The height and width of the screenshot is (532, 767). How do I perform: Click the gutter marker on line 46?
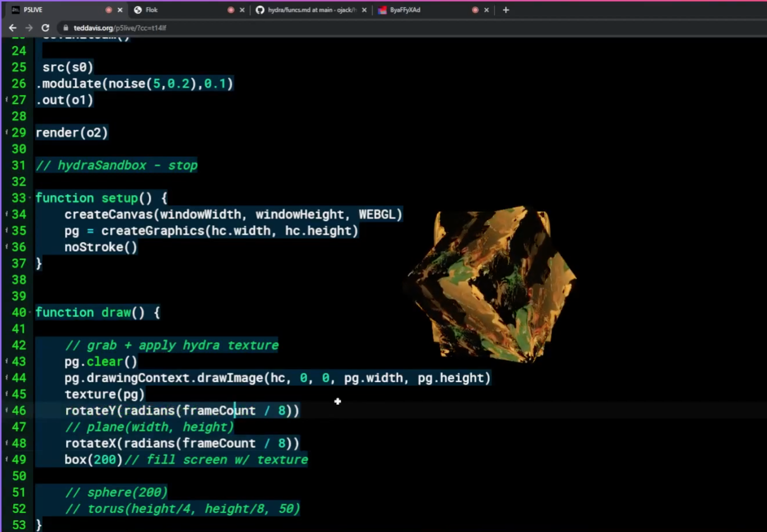pos(7,410)
